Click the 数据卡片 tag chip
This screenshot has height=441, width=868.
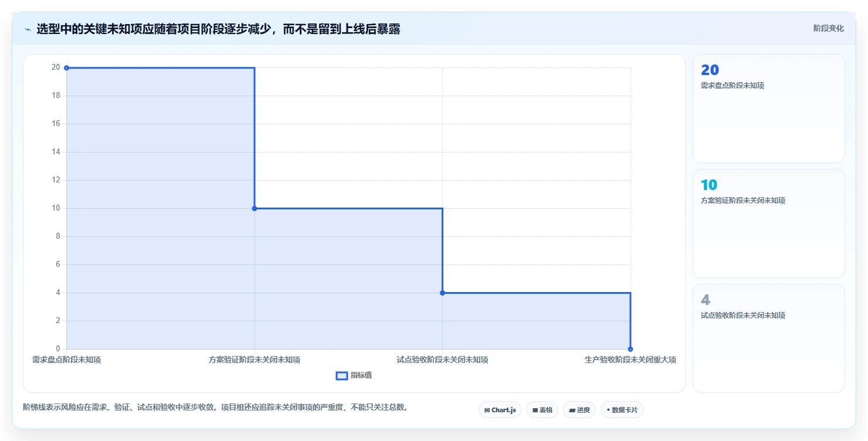[622, 410]
